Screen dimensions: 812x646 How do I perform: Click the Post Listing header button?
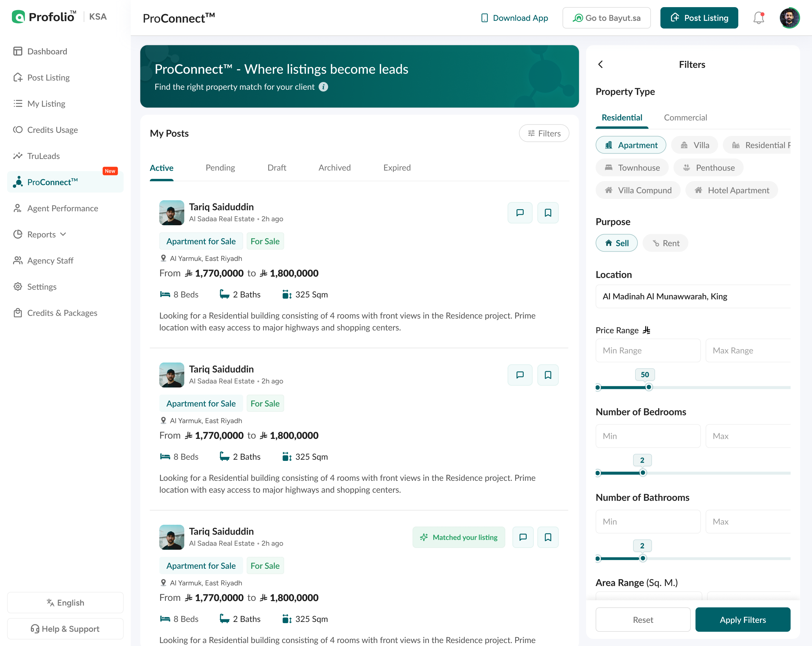tap(699, 18)
